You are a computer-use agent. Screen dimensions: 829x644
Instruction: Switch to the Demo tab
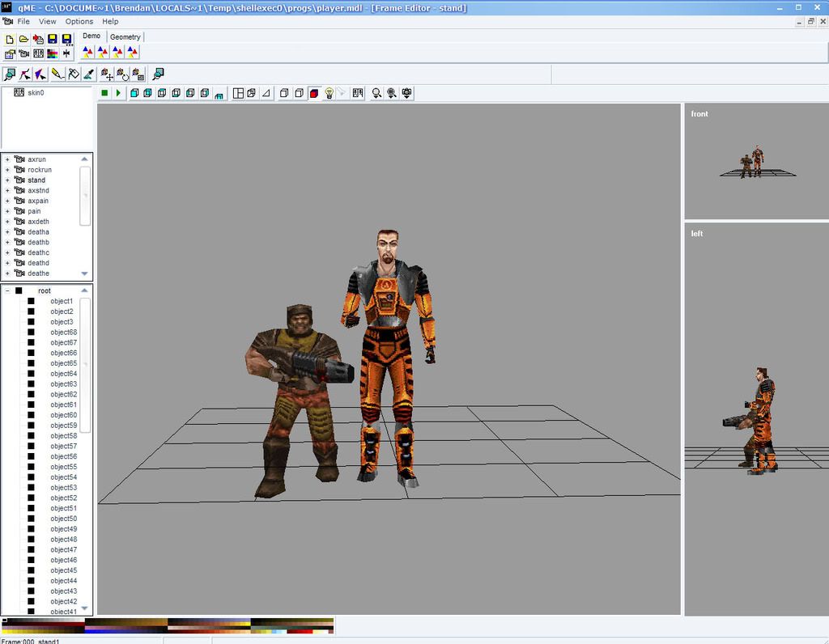pos(91,36)
